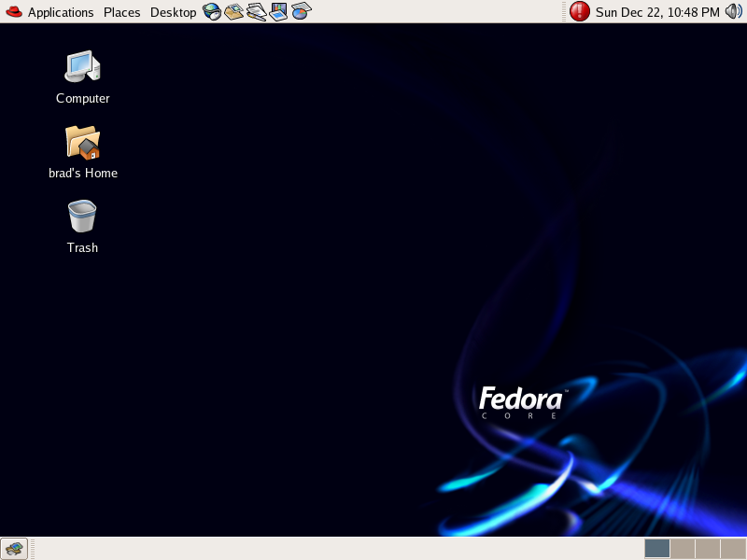Select the Computer desktop icon
747x560 pixels.
pyautogui.click(x=82, y=66)
